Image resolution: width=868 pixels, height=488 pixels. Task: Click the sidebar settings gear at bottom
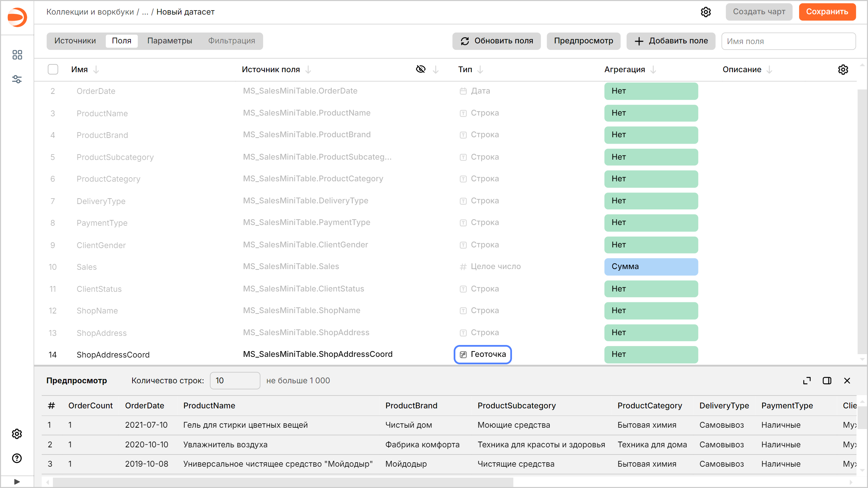point(17,434)
